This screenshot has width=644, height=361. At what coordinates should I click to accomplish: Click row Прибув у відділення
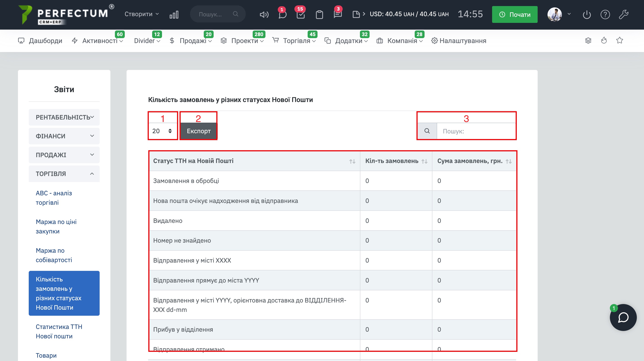click(333, 330)
